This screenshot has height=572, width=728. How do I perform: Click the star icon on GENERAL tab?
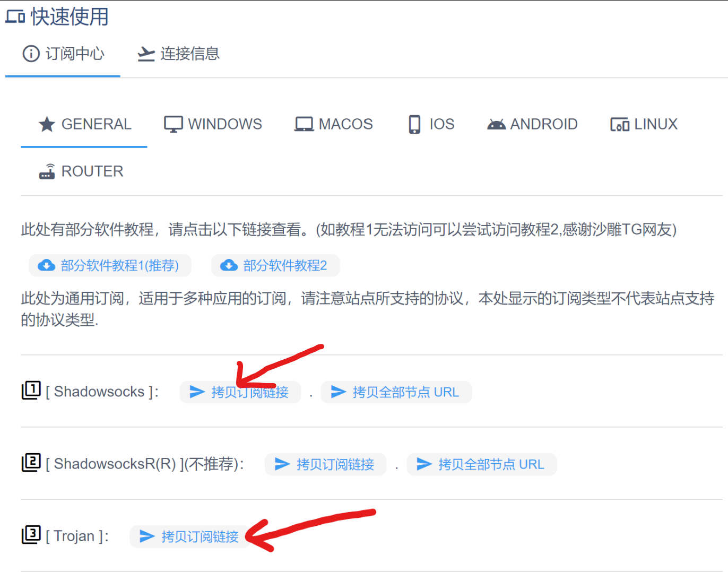click(x=47, y=124)
